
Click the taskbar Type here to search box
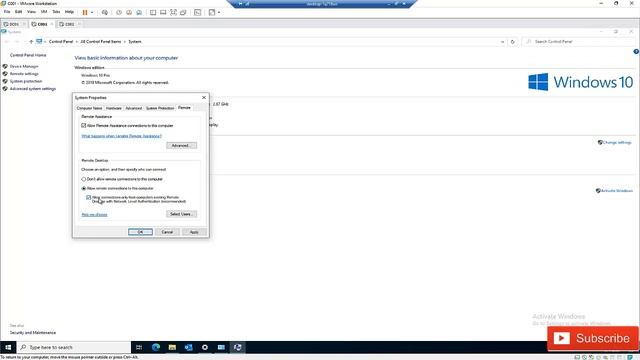click(74, 347)
